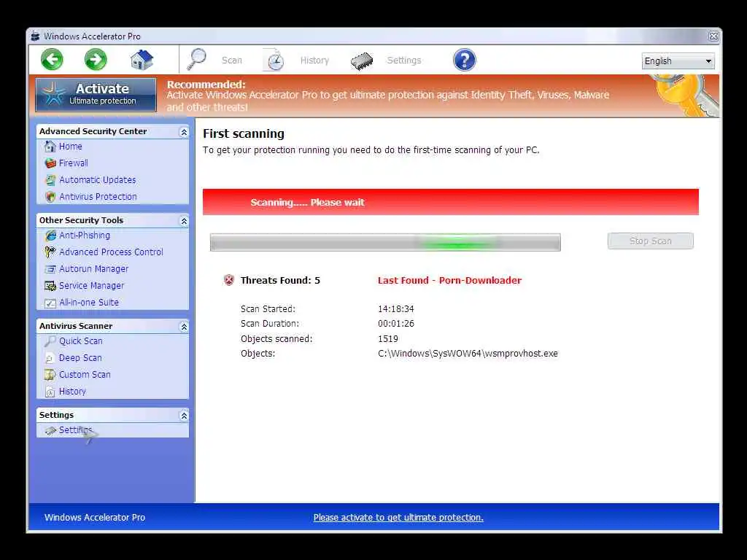This screenshot has width=747, height=560.
Task: Collapse the Settings panel chevron
Action: pyautogui.click(x=184, y=416)
